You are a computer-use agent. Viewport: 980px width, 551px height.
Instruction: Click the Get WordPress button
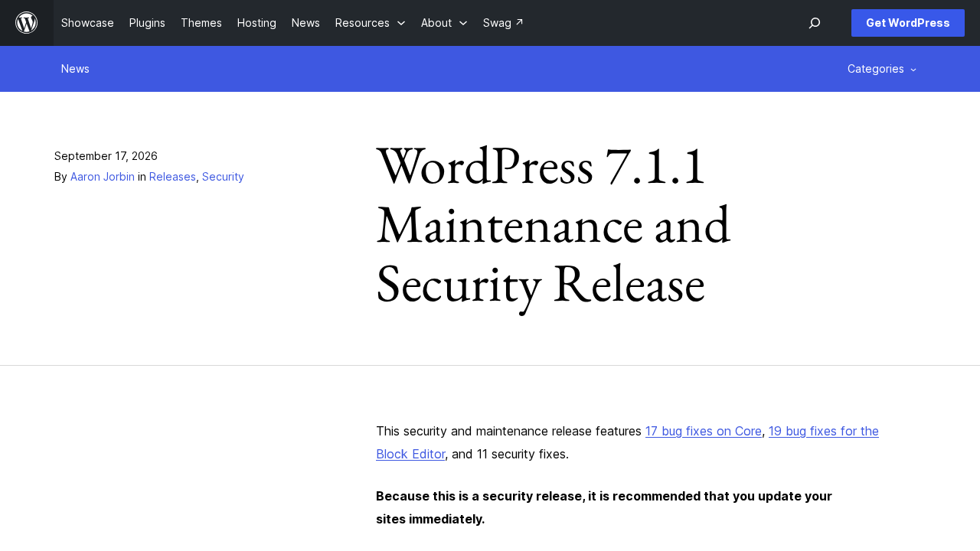click(908, 23)
